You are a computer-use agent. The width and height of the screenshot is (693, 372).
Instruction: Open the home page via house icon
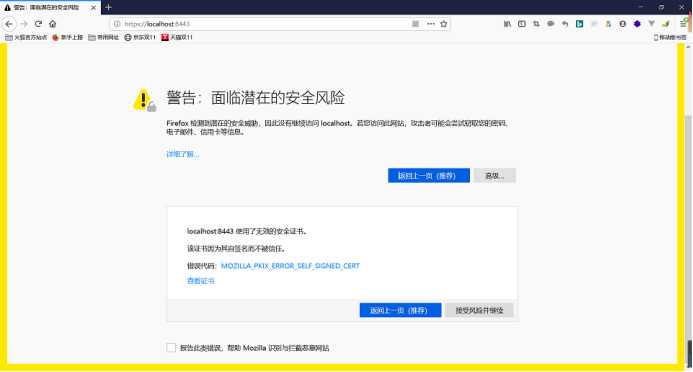click(53, 24)
